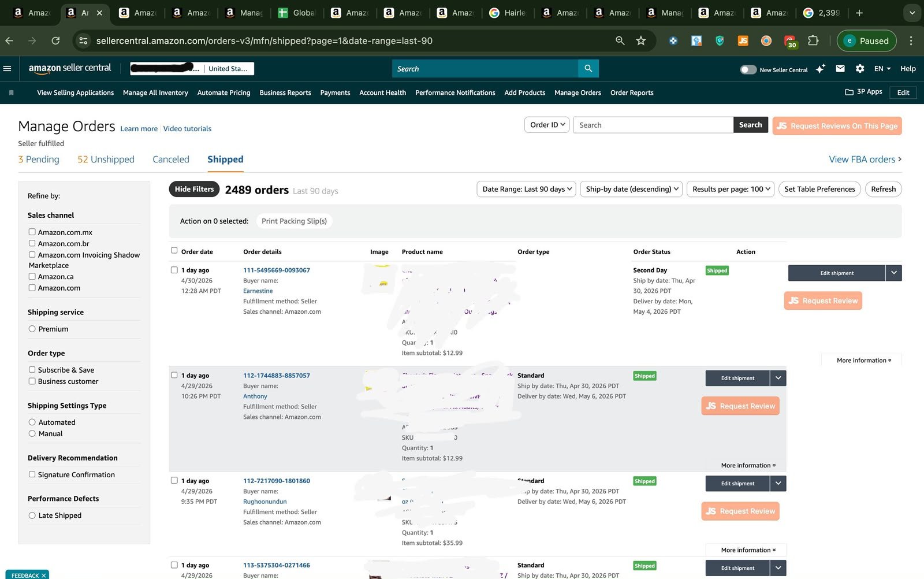The image size is (924, 579).
Task: Click the Hide Filters button
Action: [x=194, y=189]
